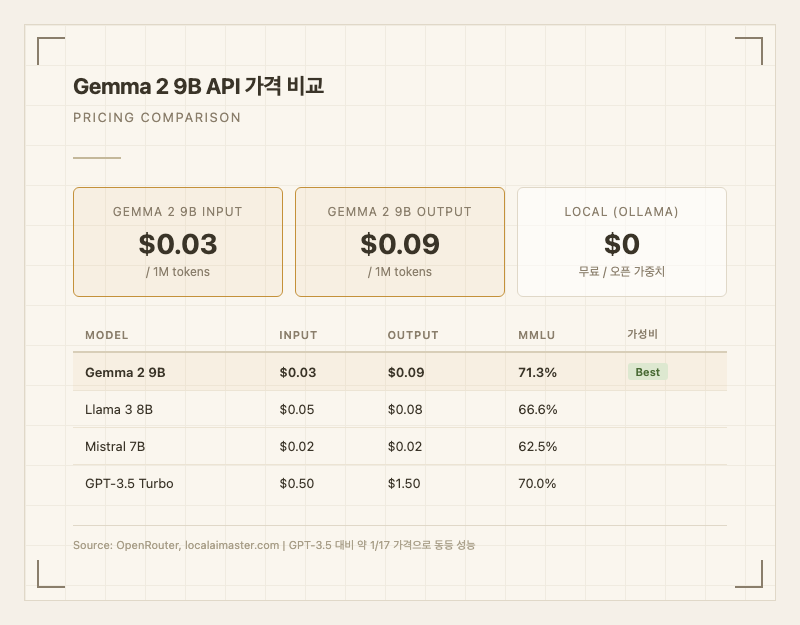The width and height of the screenshot is (800, 625).
Task: Click the PRICING COMPARISON subtitle
Action: coord(157,118)
